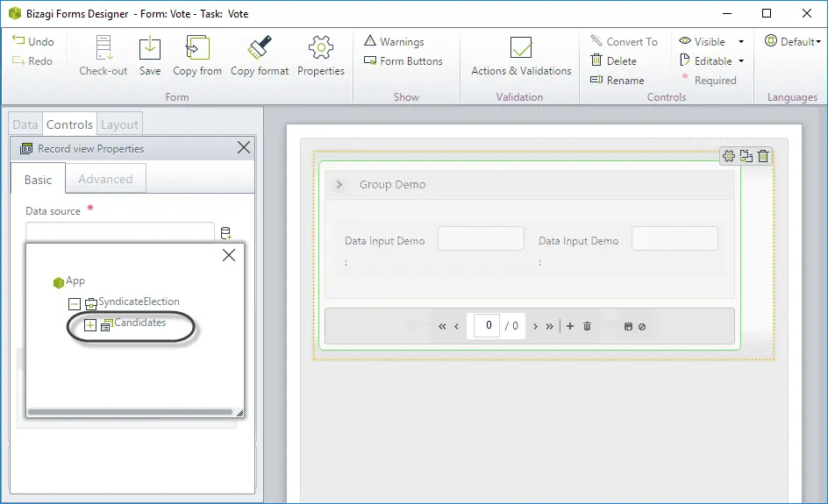Viewport: 828px width, 504px height.
Task: Click the record view copy icon
Action: pos(746,156)
